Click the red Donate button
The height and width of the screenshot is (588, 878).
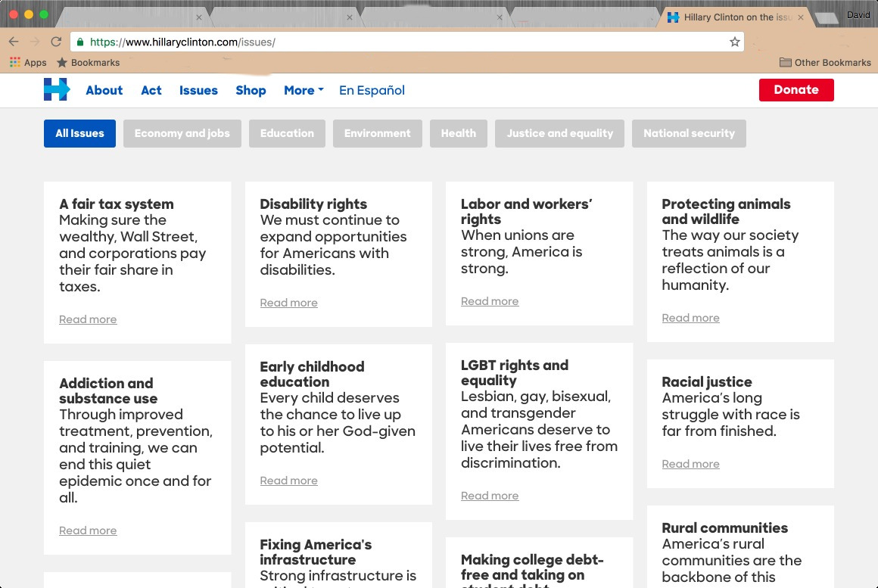[796, 89]
